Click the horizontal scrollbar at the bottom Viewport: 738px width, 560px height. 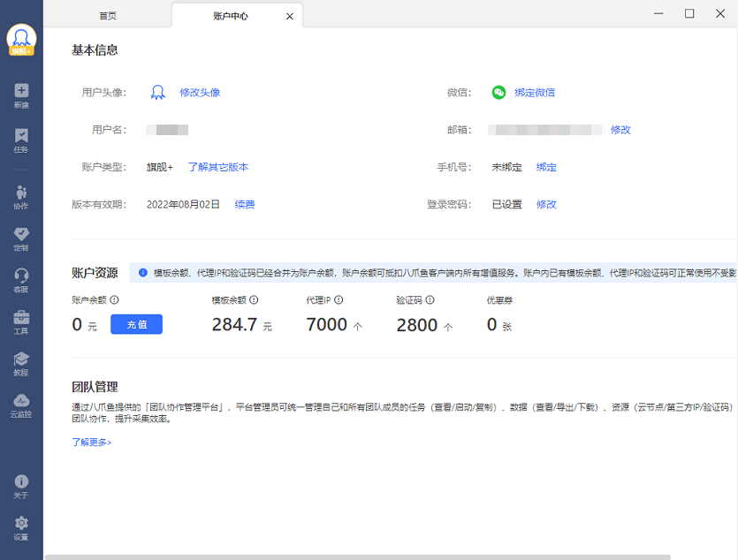(358, 557)
